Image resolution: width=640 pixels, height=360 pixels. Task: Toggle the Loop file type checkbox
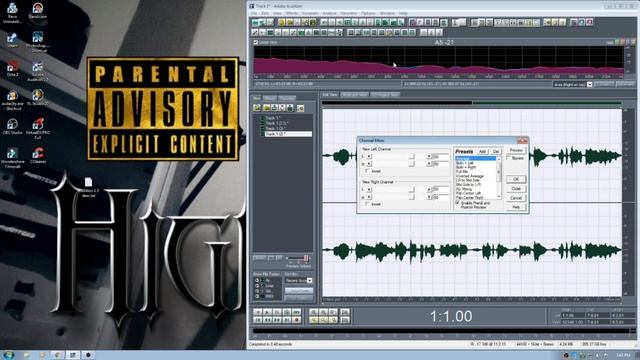tap(257, 286)
